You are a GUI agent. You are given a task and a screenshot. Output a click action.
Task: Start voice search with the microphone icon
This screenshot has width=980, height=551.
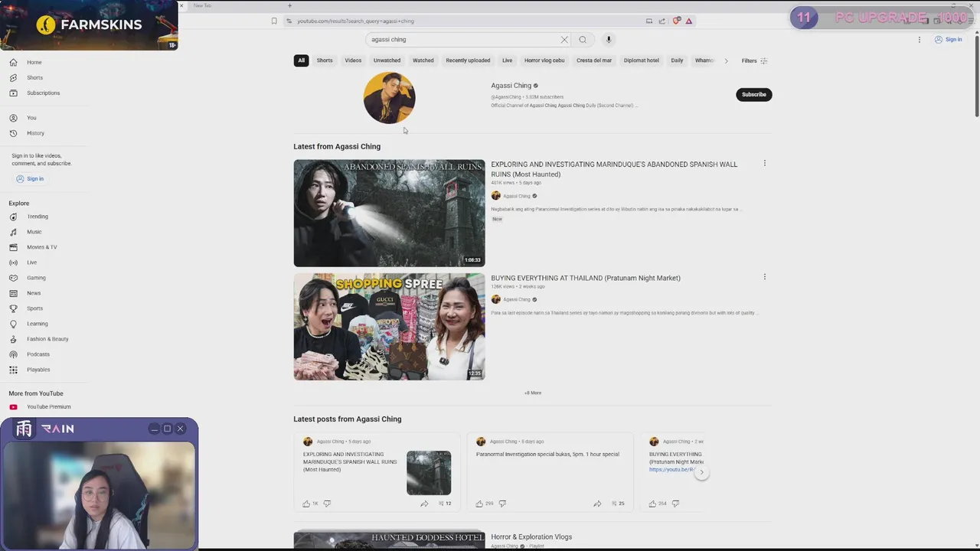tap(609, 40)
